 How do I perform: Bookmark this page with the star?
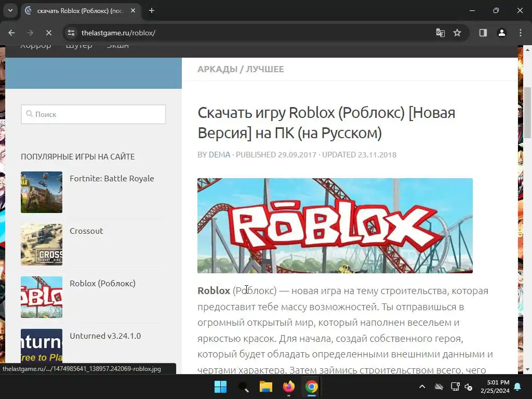[x=457, y=33]
